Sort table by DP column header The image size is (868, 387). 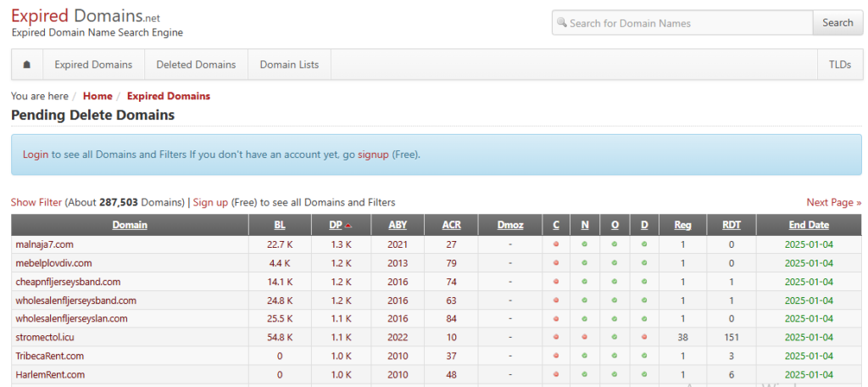[336, 225]
